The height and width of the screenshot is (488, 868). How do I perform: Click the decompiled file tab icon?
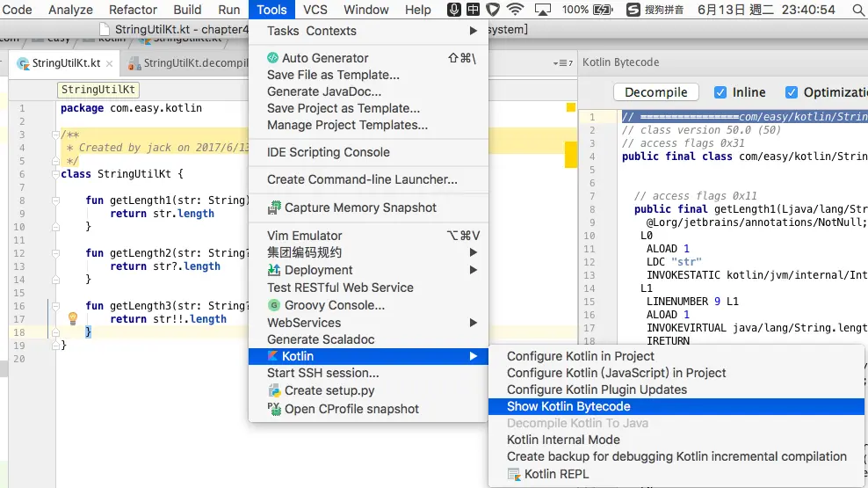(134, 63)
